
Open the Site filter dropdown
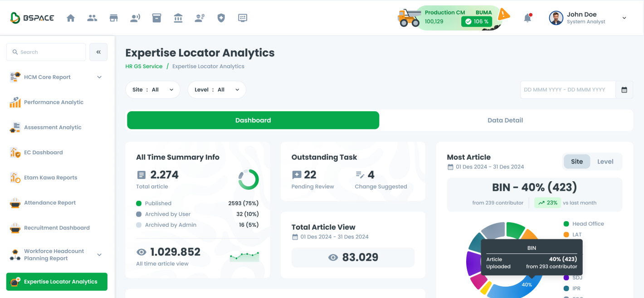point(153,90)
